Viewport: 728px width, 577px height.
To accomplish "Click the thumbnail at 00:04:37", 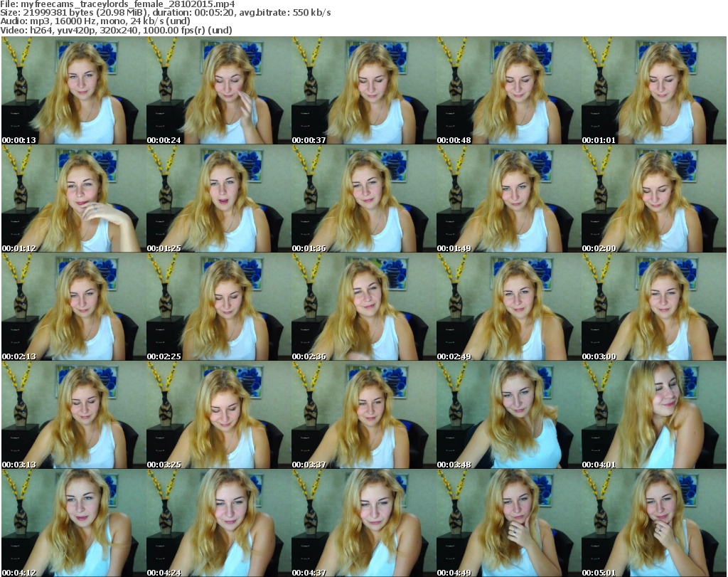I will point(363,523).
